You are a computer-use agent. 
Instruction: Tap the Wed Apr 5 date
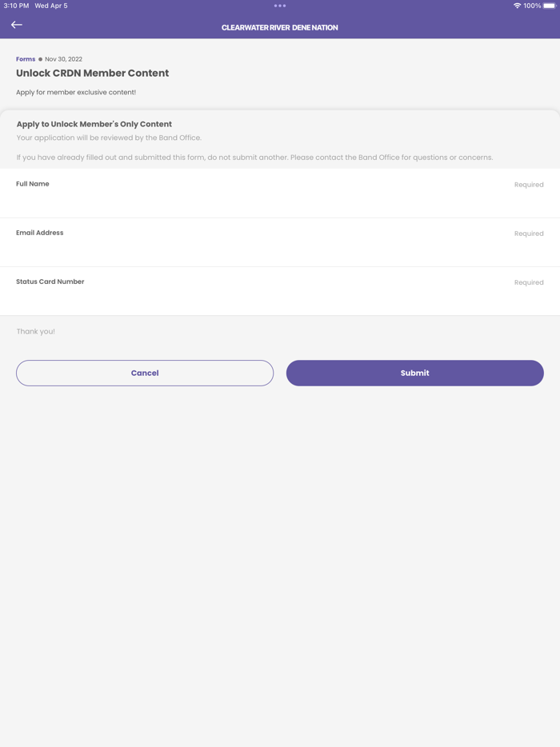tap(51, 6)
